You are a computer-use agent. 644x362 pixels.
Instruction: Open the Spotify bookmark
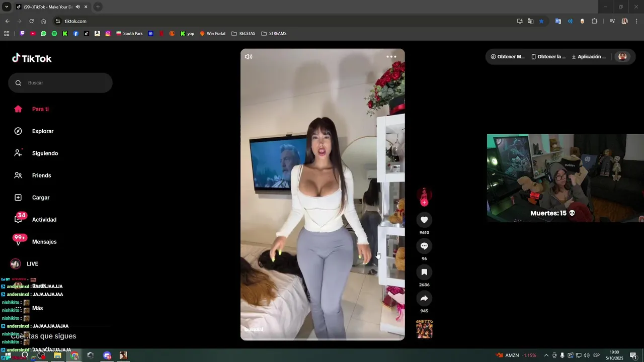pyautogui.click(x=54, y=34)
